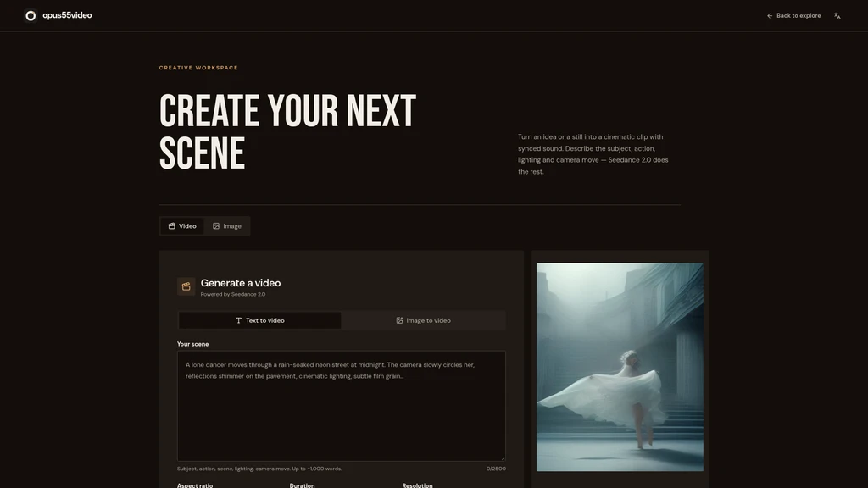This screenshot has height=488, width=868.
Task: Switch to the Video tab
Action: click(182, 225)
